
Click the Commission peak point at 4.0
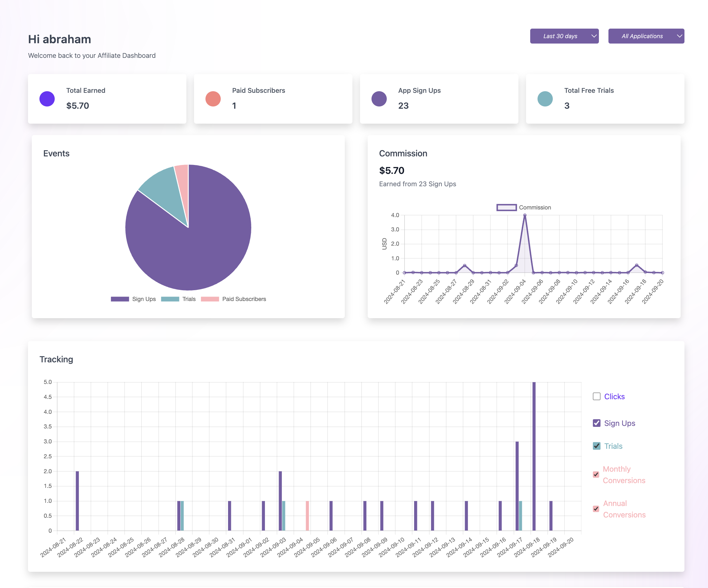point(524,215)
